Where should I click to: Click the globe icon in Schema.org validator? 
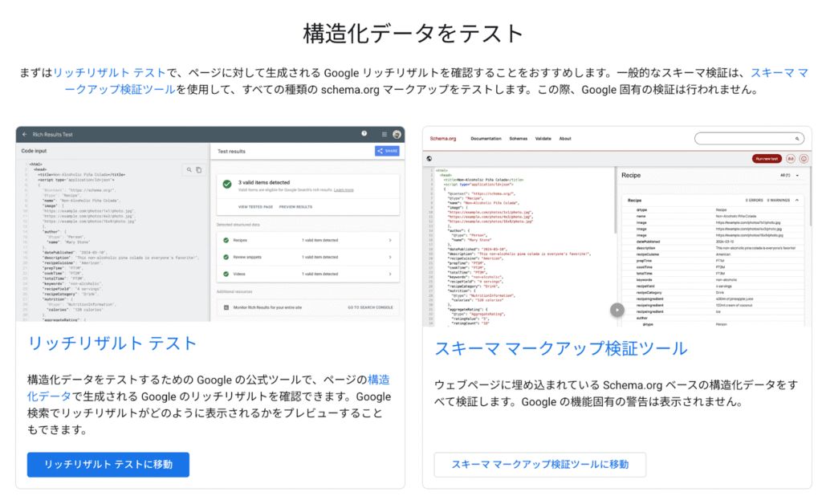(x=430, y=159)
